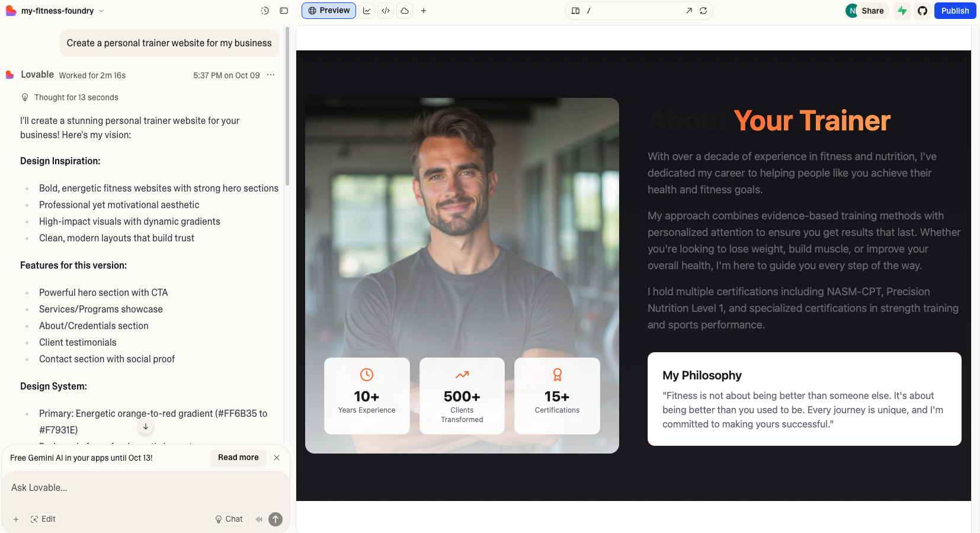Click the plus icon in top toolbar
The image size is (980, 533).
[x=424, y=11]
